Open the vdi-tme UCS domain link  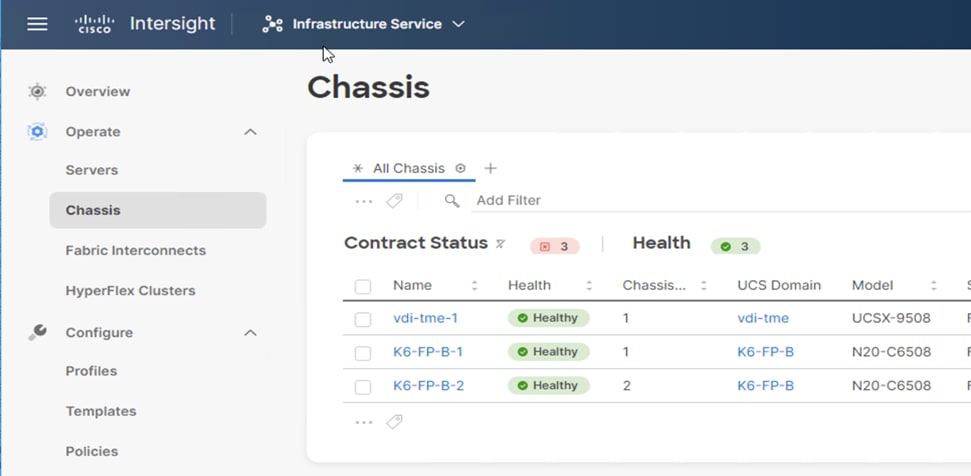coord(763,318)
